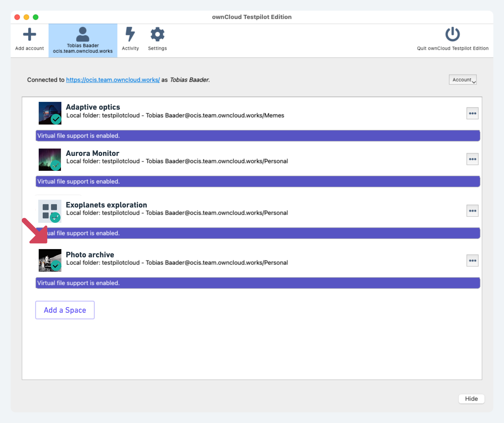Click the Aurora Monitor space thumbnail
This screenshot has width=504, height=423.
[x=50, y=159]
